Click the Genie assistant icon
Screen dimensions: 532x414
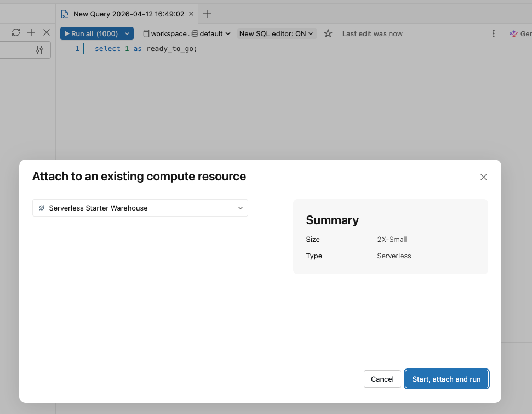(x=513, y=33)
